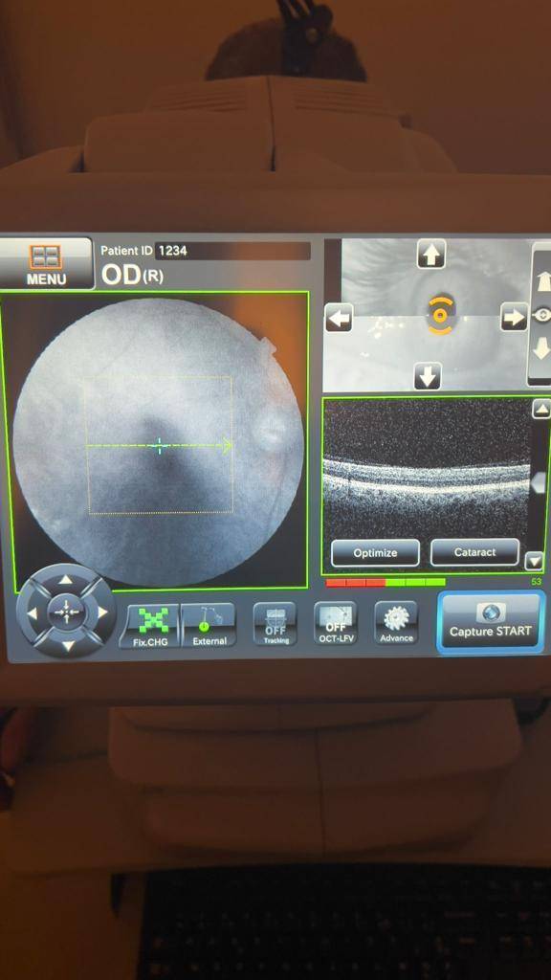Move anterior eye view left arrow

coord(340,318)
